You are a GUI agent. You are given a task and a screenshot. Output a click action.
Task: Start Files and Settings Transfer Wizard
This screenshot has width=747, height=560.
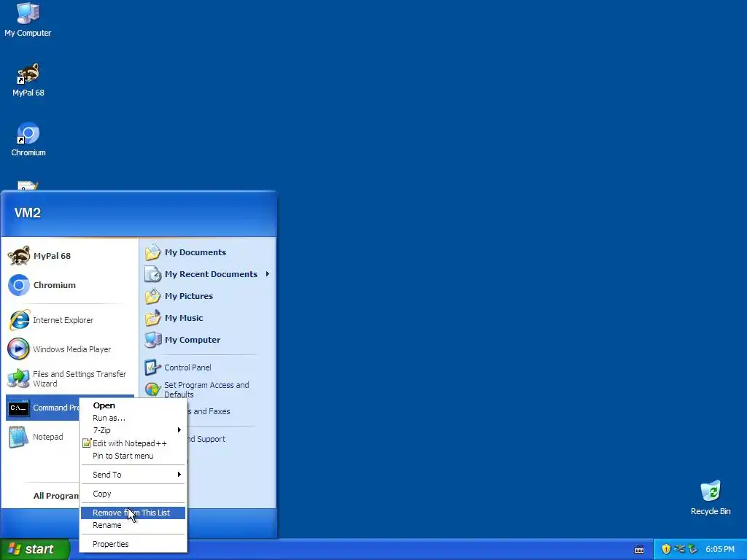pyautogui.click(x=70, y=378)
